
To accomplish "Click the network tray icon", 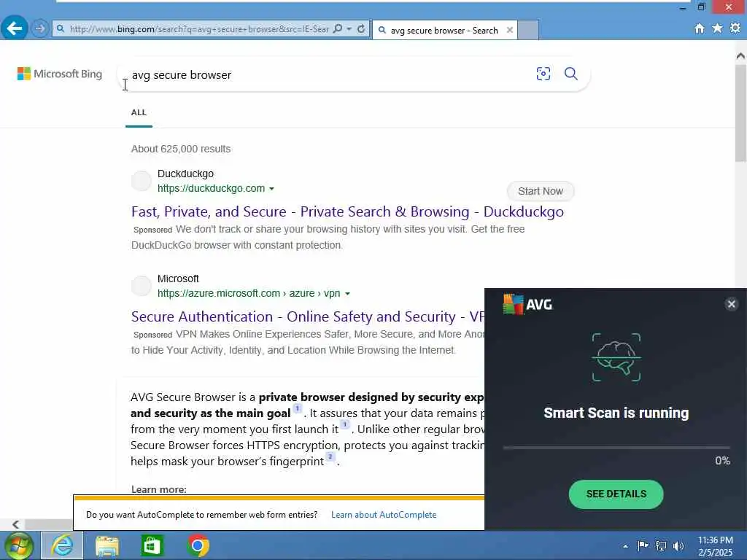I will (661, 545).
